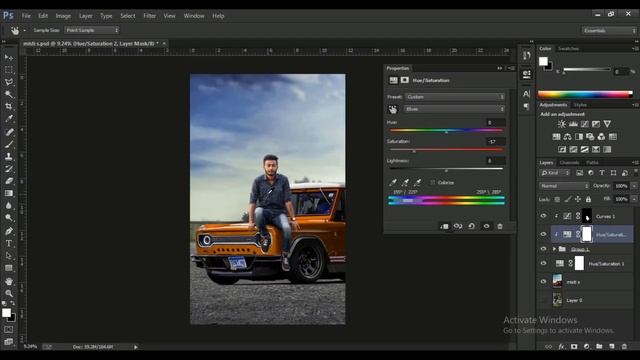This screenshot has height=360, width=640.
Task: Switch to the Swatches tab
Action: tap(569, 49)
